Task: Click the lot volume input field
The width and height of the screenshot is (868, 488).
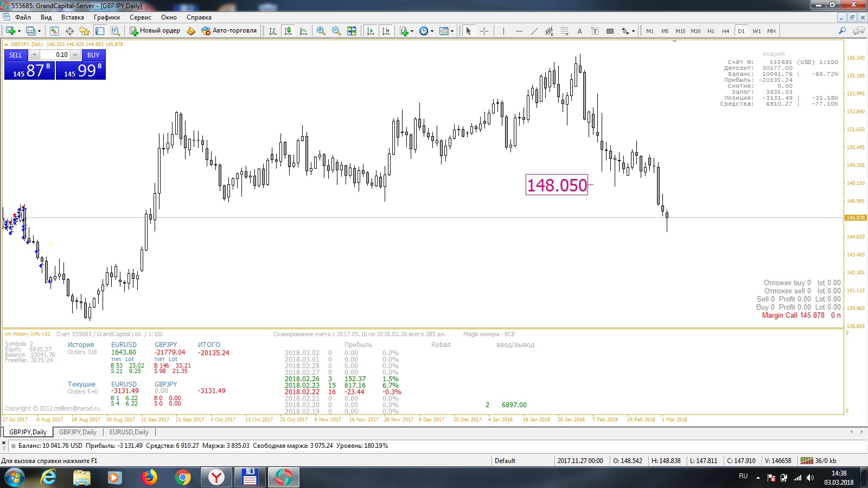Action: click(x=55, y=55)
